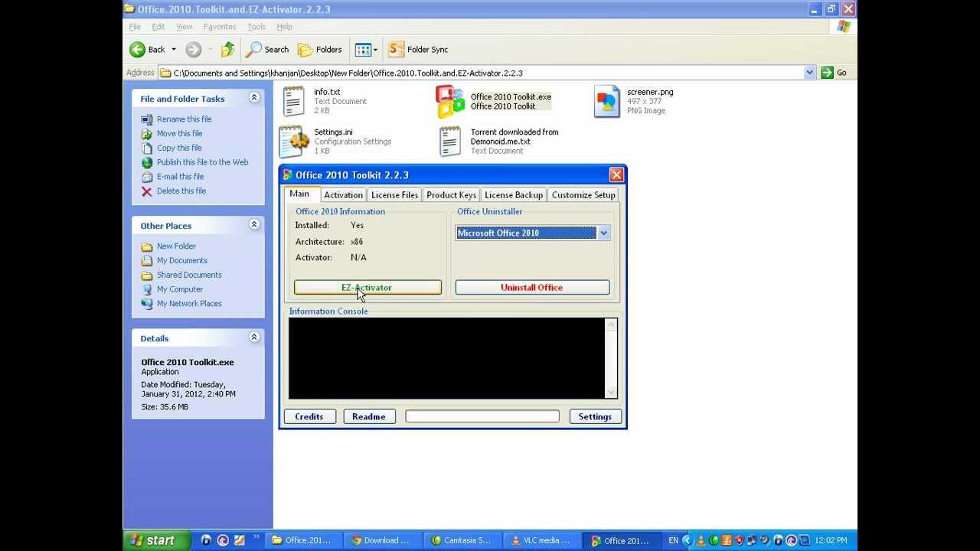Select the Settings.ini file icon
Image resolution: width=980 pixels, height=551 pixels.
click(293, 142)
